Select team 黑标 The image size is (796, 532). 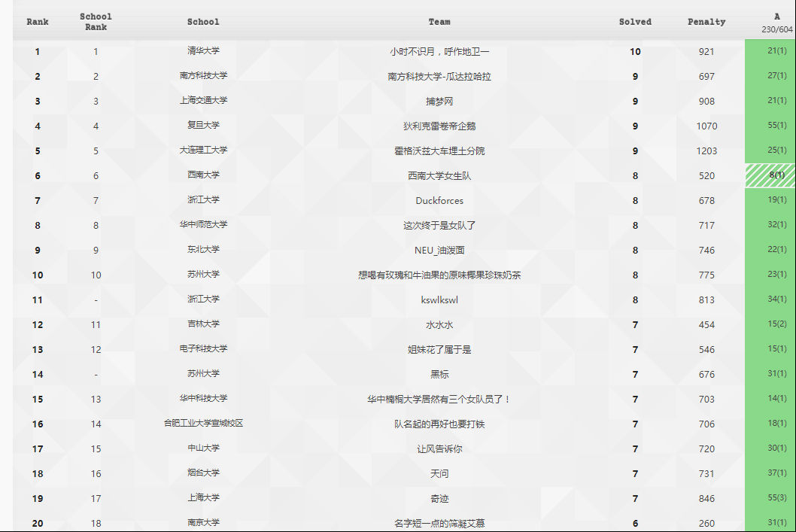439,375
